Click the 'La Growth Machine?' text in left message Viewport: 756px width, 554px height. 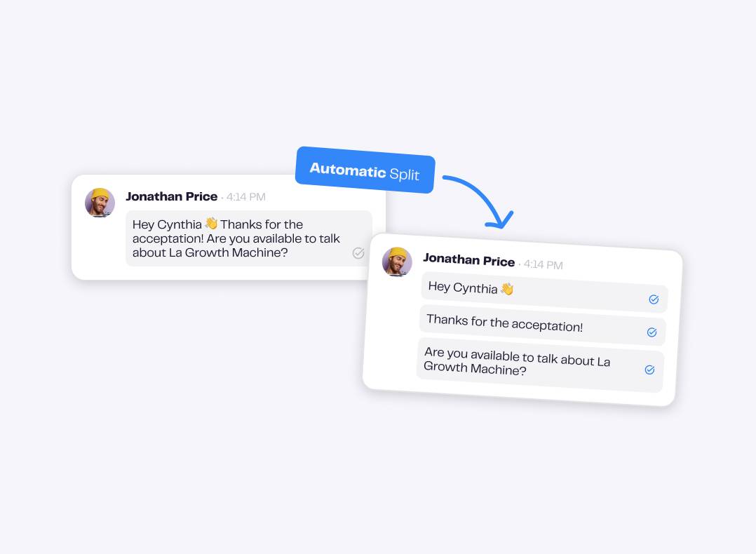[228, 252]
